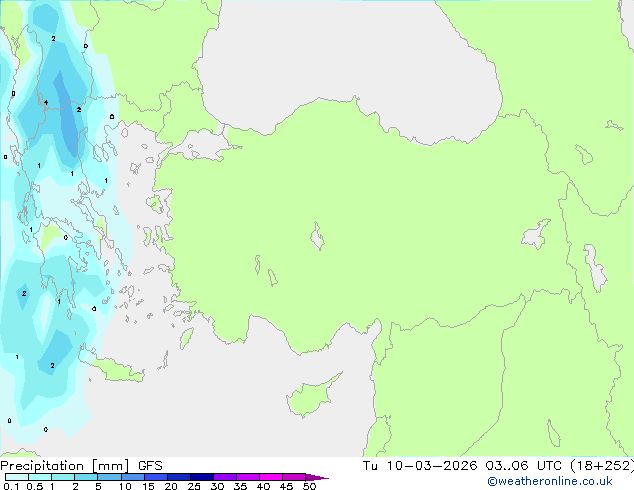Select the 5–10 mm legend color
The height and width of the screenshot is (490, 634).
point(109,477)
